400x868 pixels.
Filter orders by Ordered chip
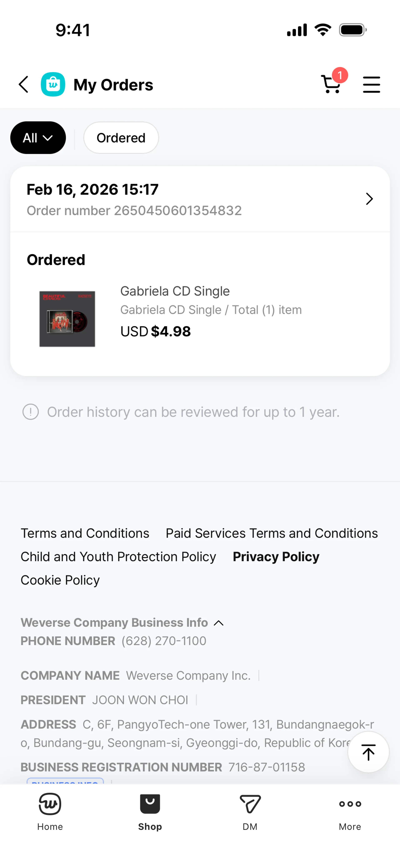coord(121,138)
